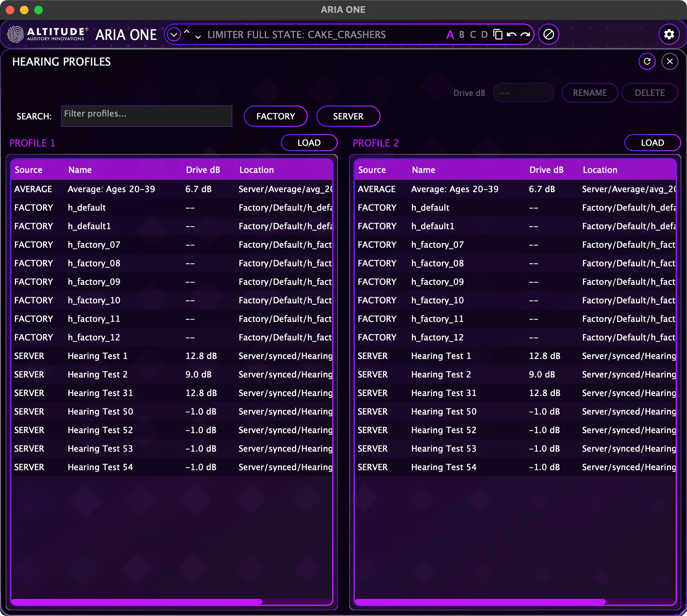The width and height of the screenshot is (687, 616).
Task: Go to previous preset with up chevron
Action: [187, 32]
